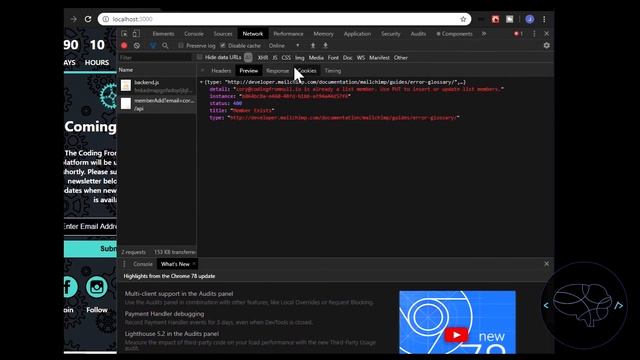The width and height of the screenshot is (640, 360).
Task: Open the Security tab
Action: (x=391, y=34)
